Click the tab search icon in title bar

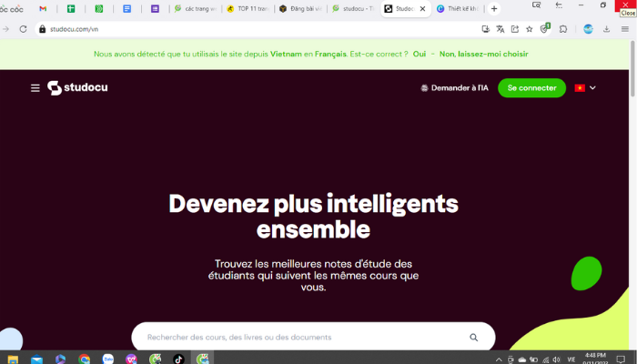pyautogui.click(x=537, y=5)
